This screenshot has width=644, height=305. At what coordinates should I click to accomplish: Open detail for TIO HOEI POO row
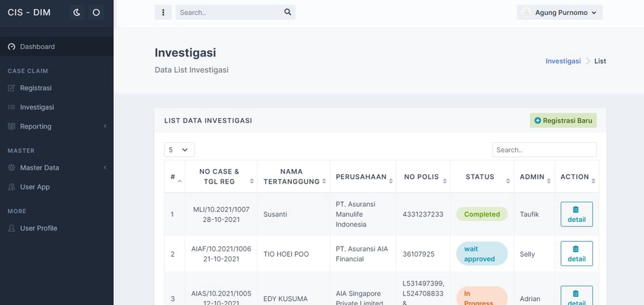pos(577,253)
